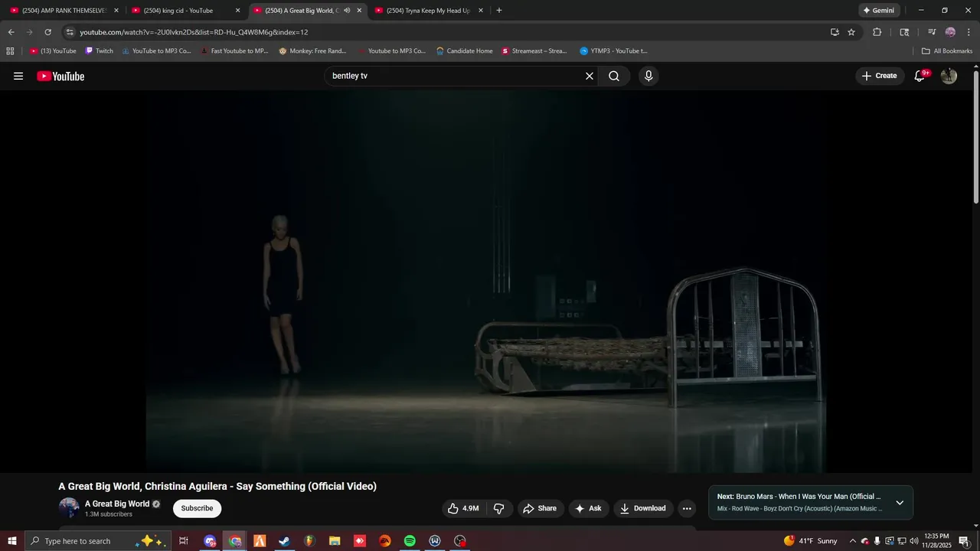Open YouTube notifications bell
Screen dimensions: 980x551
click(x=920, y=76)
